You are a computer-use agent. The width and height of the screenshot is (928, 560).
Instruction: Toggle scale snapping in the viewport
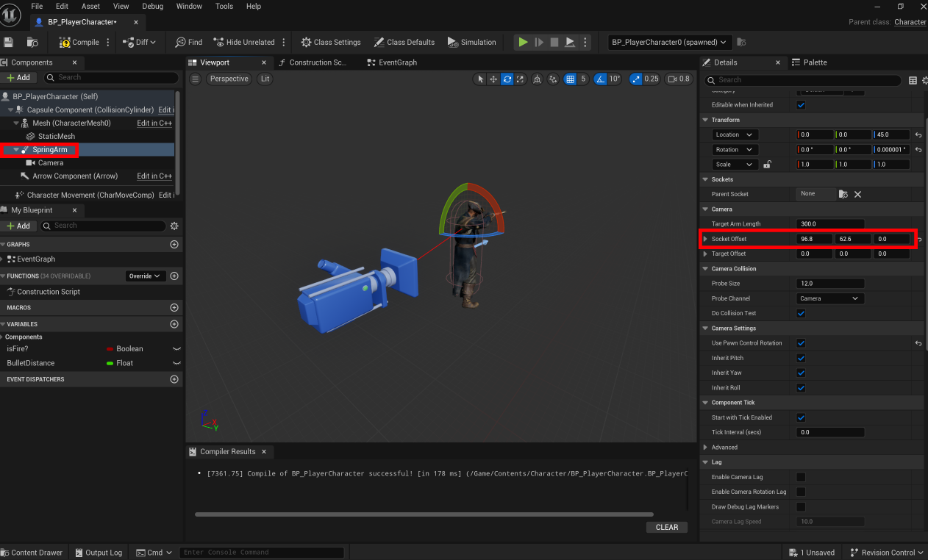point(635,79)
